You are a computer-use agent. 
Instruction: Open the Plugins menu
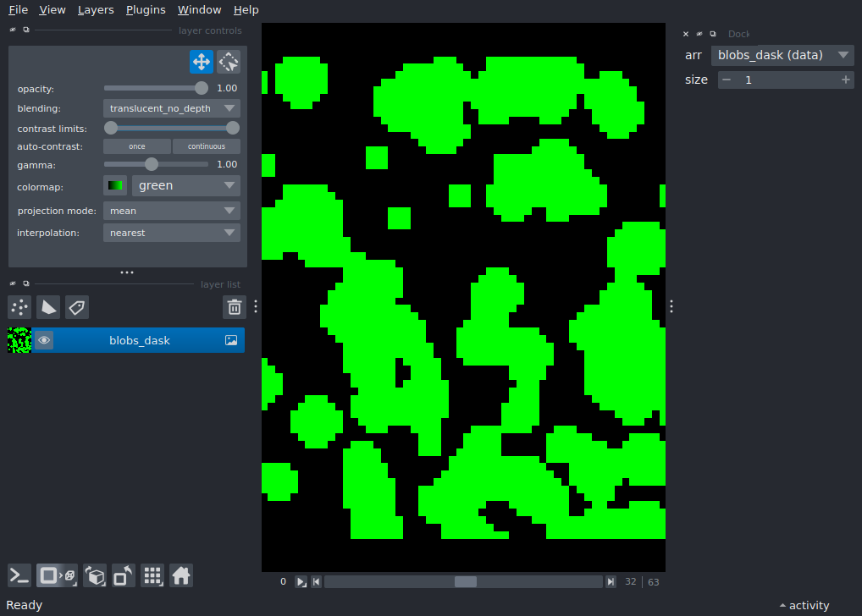(146, 9)
